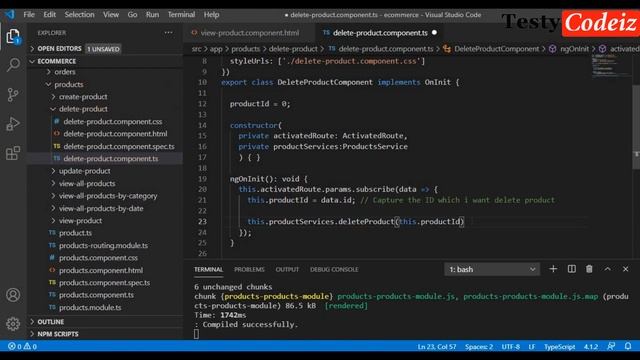Open the Explorer view in activity bar
The height and width of the screenshot is (360, 640).
[13, 36]
